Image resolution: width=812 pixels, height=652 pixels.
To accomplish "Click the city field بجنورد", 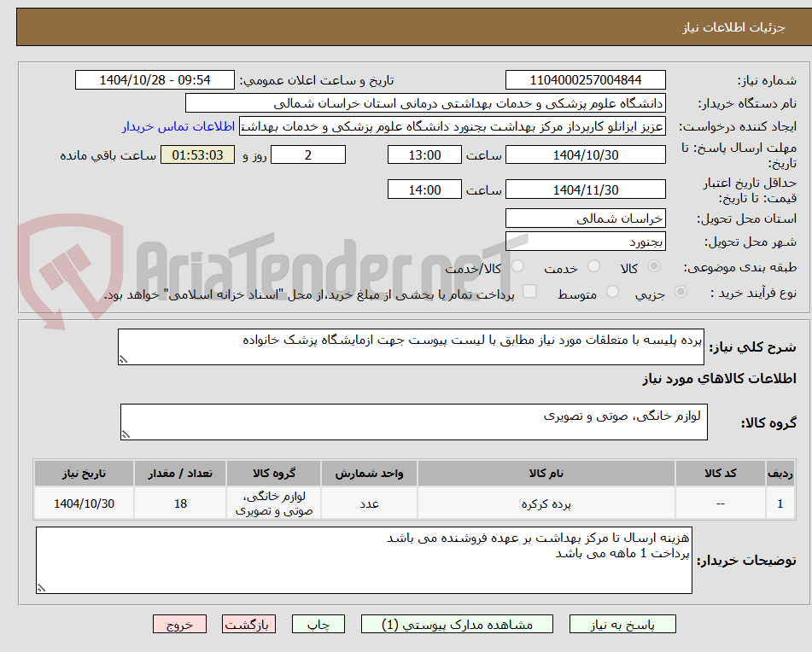I will 585,242.
